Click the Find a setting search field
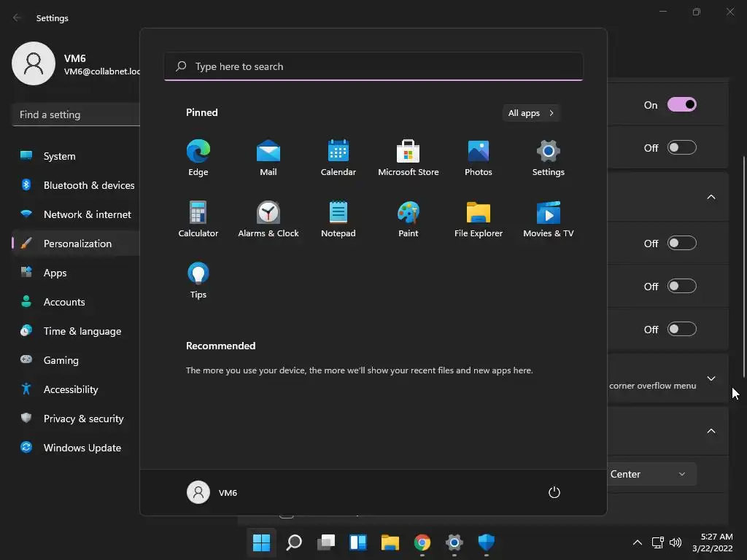 pos(76,114)
